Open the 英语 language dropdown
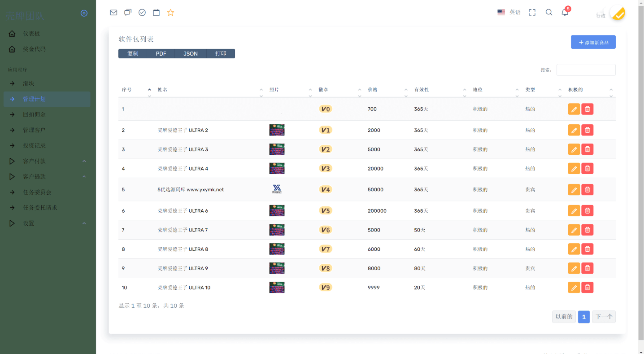644x354 pixels. (509, 13)
